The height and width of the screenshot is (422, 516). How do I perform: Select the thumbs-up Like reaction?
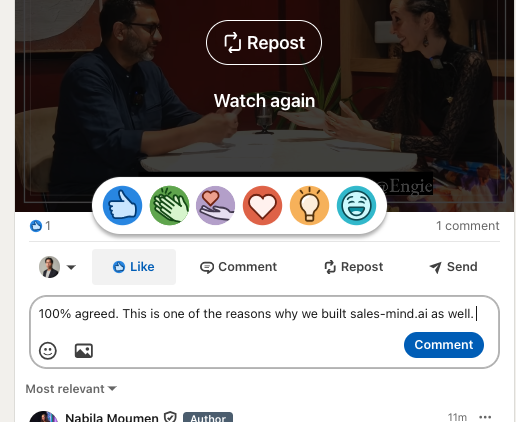122,205
